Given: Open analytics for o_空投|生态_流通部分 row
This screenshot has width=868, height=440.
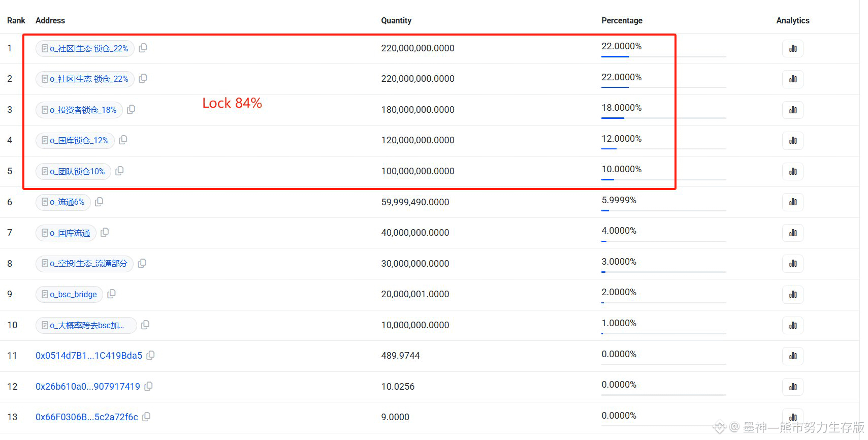Looking at the screenshot, I should point(793,263).
